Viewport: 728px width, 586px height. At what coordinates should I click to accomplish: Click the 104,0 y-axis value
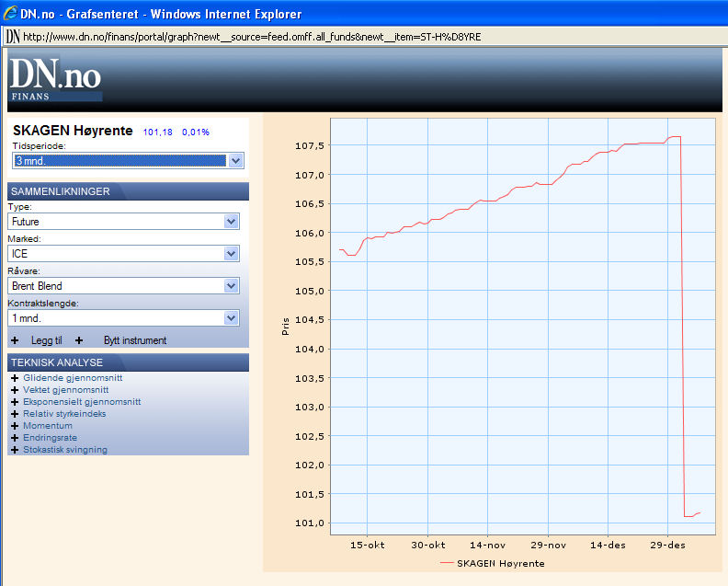[310, 349]
